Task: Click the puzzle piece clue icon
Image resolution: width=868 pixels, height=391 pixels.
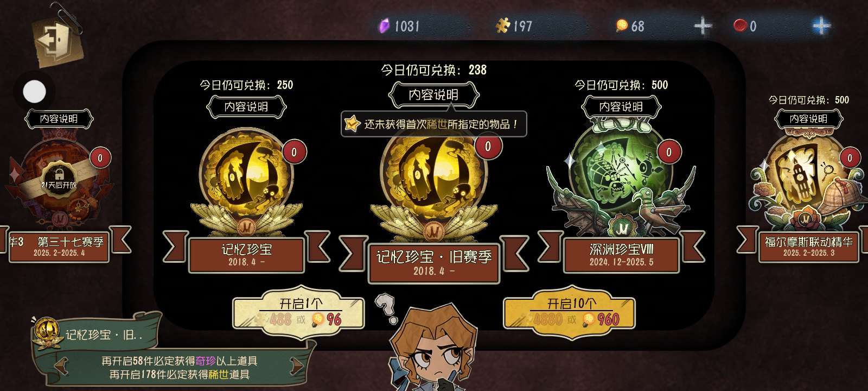Action: (503, 26)
